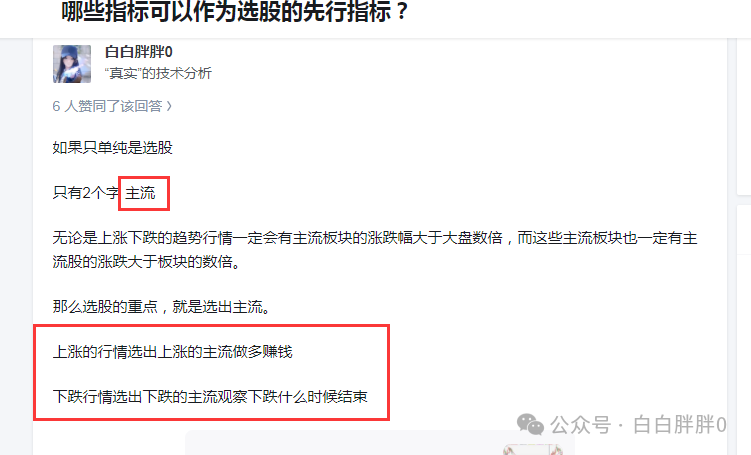Click the line 流股的涨跌大于板块的数倍
Screen dimensions: 751x455
[x=147, y=262]
